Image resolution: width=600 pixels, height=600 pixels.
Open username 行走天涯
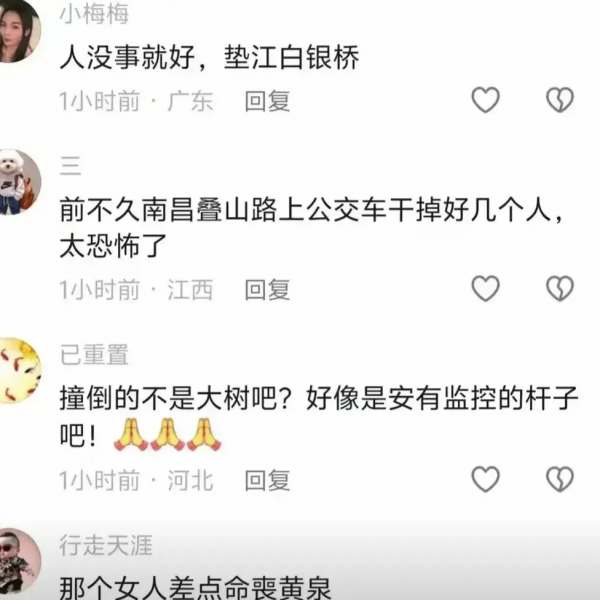click(106, 545)
